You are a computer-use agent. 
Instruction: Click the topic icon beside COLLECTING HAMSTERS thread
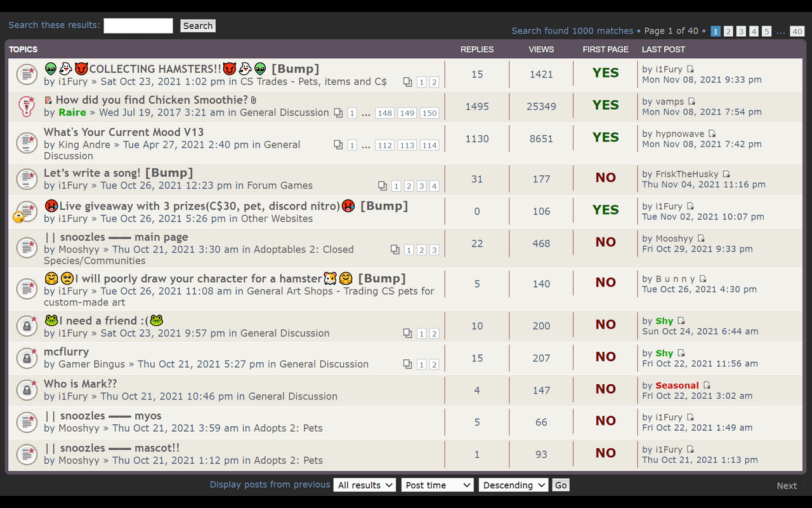click(x=26, y=74)
